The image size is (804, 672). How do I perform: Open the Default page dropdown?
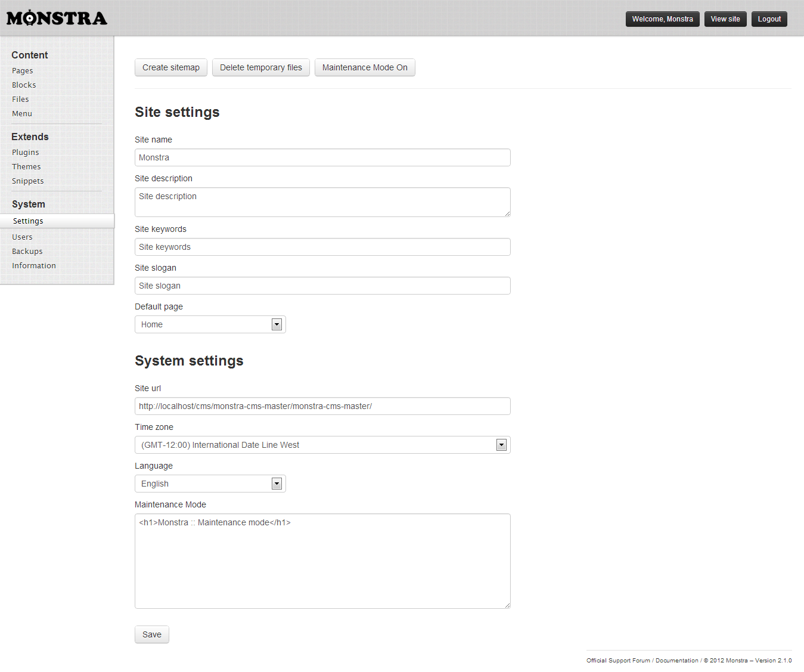[x=210, y=324]
